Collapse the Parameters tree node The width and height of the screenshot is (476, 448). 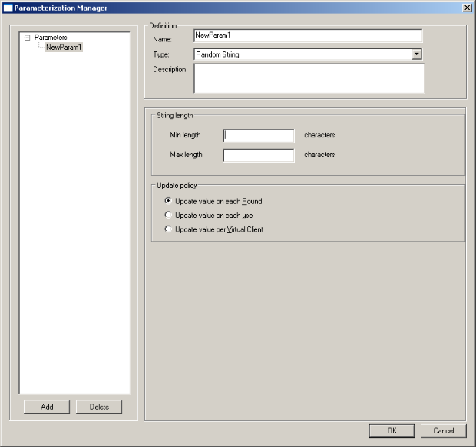[28, 38]
